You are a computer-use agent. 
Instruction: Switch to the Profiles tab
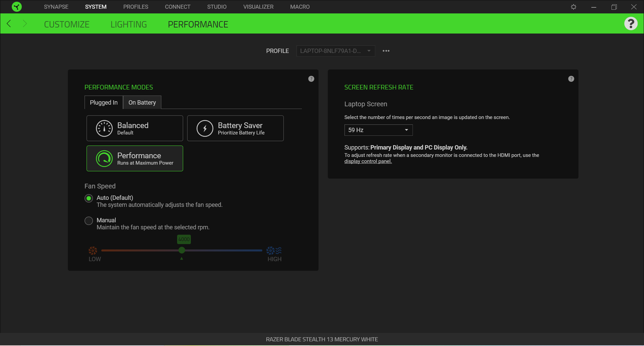coord(136,7)
